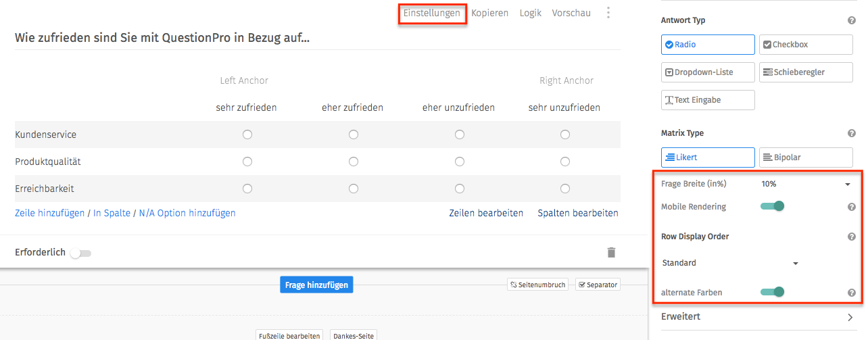Select 'eher zufrieden' for Erreichbarkeit

click(354, 189)
